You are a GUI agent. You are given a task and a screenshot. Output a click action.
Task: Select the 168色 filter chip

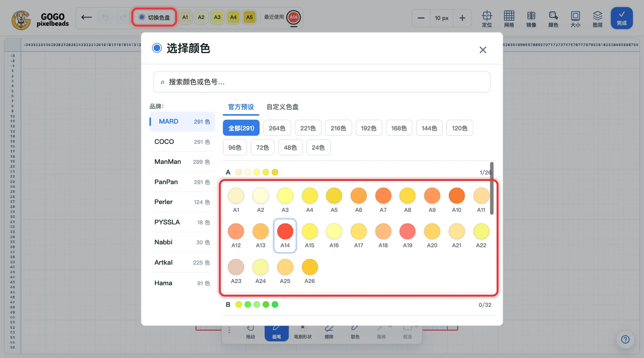[399, 128]
